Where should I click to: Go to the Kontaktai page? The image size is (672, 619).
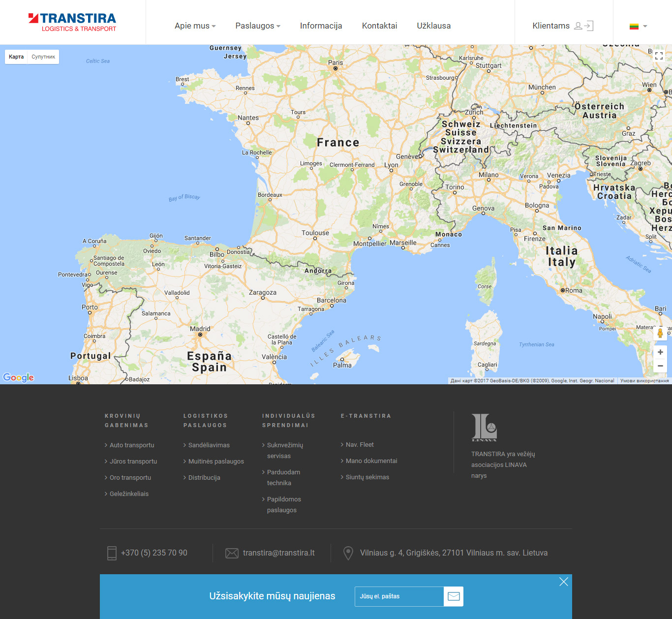coord(379,26)
